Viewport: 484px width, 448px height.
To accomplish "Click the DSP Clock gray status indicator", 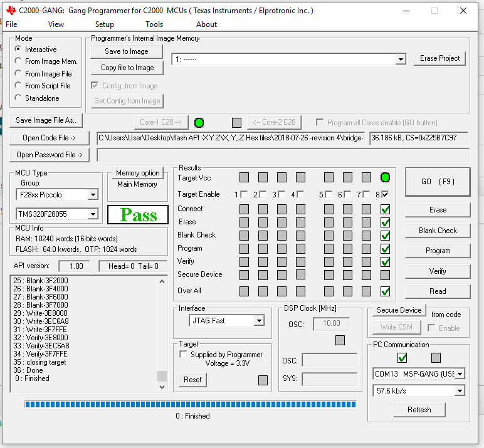I will [x=340, y=340].
